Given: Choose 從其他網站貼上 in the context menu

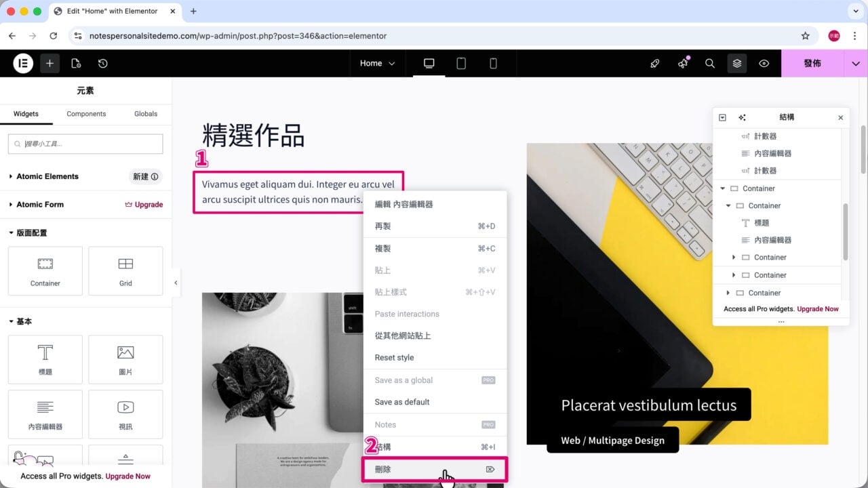Looking at the screenshot, I should (x=435, y=335).
